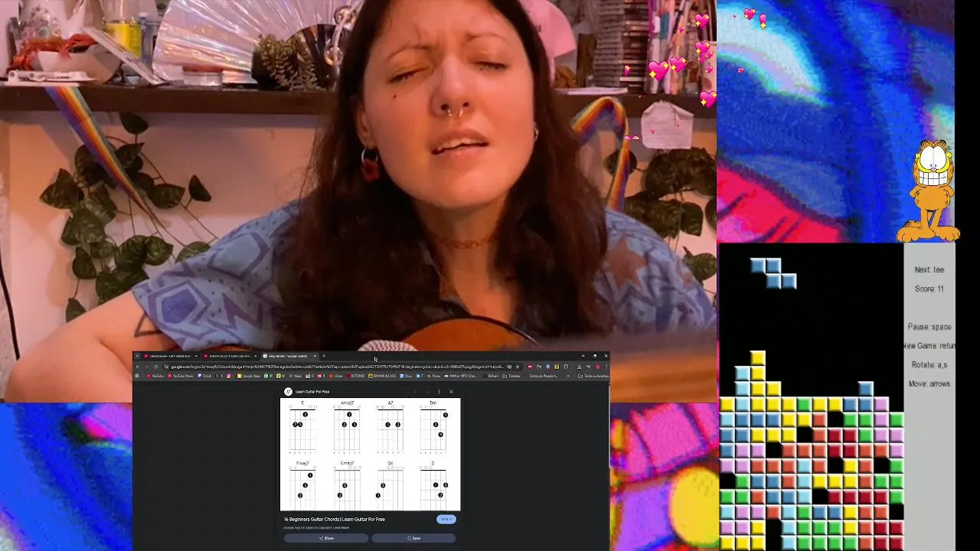This screenshot has height=551, width=980.
Task: Open the 16 Beginners Guitar Chords title link
Action: 335,520
